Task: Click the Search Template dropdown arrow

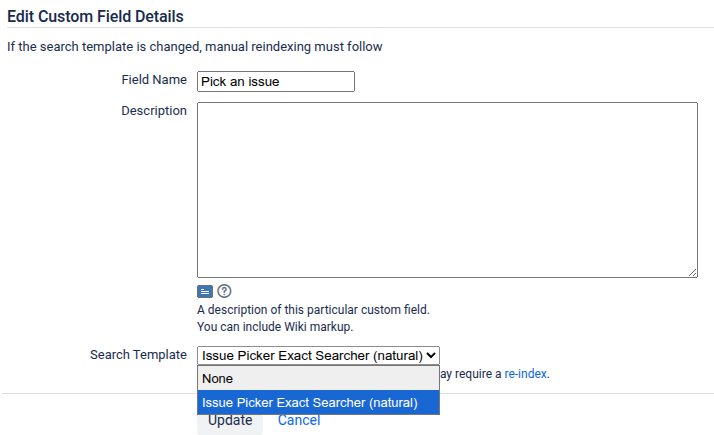Action: pos(431,355)
